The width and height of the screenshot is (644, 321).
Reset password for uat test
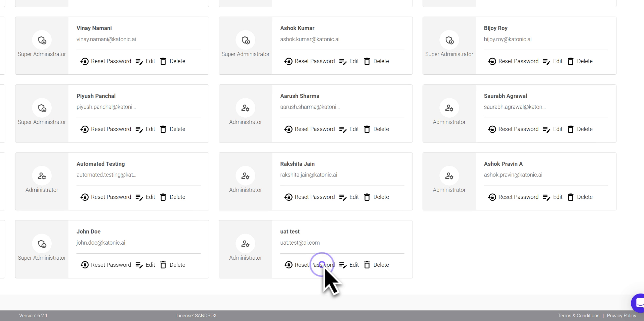[x=309, y=265]
